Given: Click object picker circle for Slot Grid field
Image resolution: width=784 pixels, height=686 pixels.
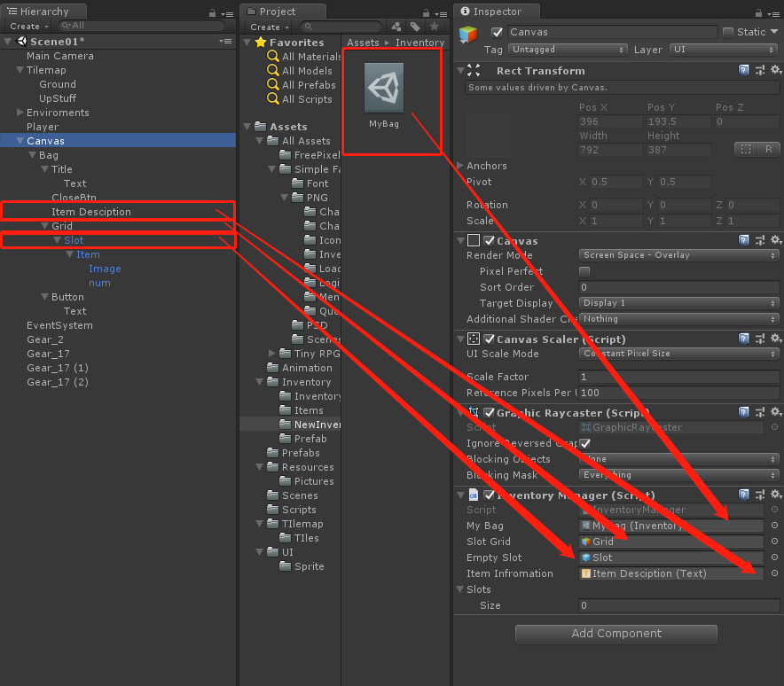Looking at the screenshot, I should pos(774,542).
